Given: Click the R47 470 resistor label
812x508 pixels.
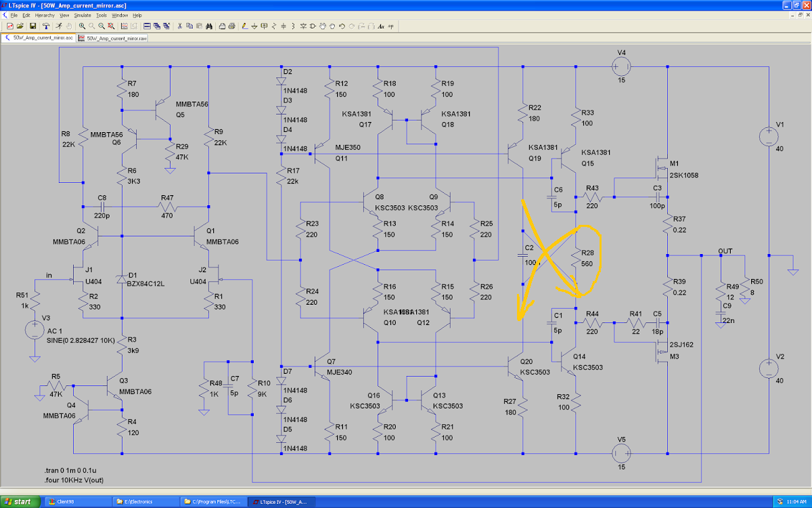Looking at the screenshot, I should (x=167, y=205).
